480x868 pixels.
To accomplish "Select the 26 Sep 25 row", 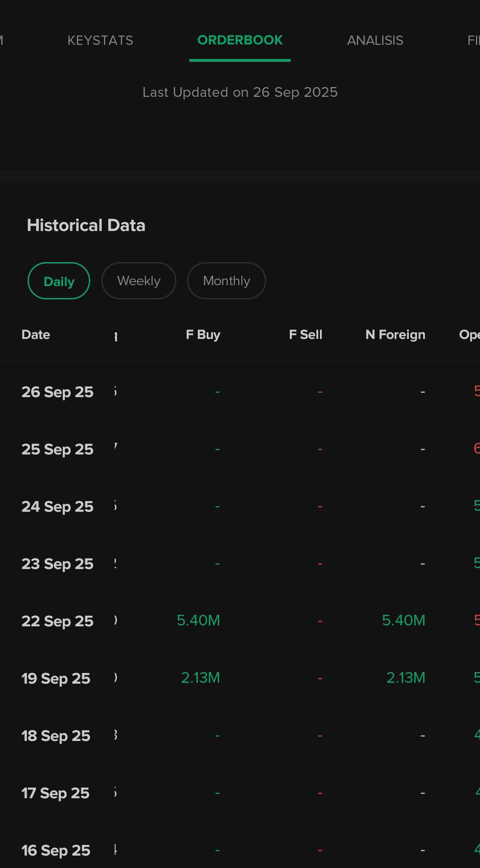I will point(57,392).
